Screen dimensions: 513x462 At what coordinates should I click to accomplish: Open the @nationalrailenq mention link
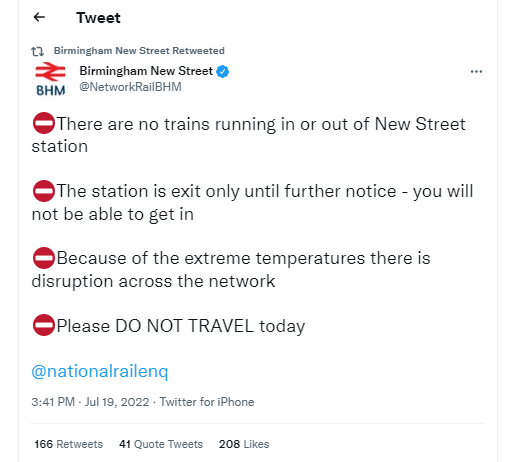[100, 371]
